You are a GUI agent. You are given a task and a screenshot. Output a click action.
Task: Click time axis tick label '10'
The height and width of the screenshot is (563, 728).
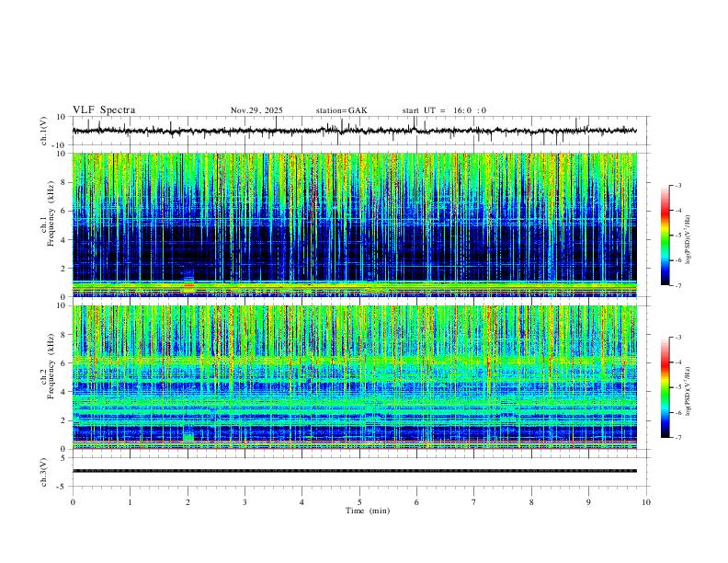646,502
